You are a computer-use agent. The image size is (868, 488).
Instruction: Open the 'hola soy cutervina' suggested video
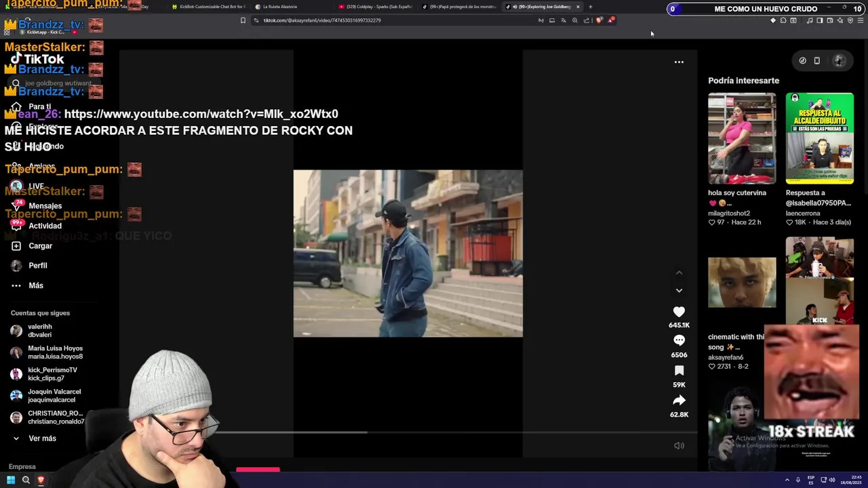(x=742, y=138)
